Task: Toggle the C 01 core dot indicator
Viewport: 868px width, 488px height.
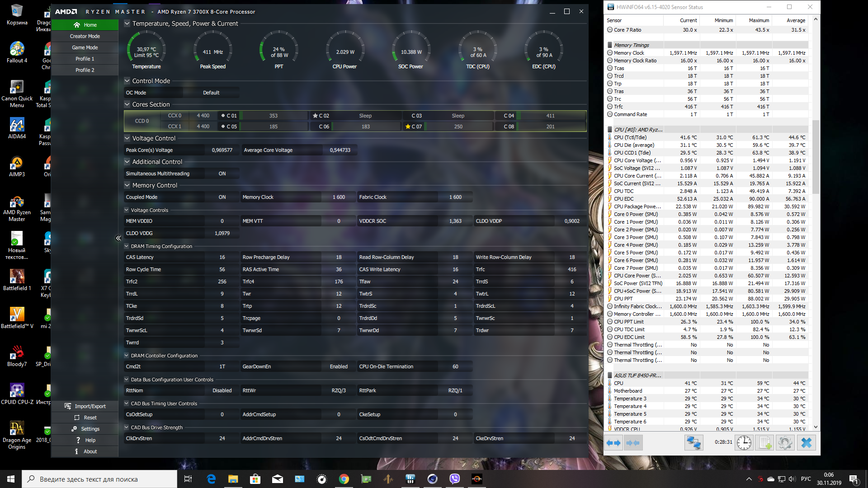Action: (x=223, y=116)
